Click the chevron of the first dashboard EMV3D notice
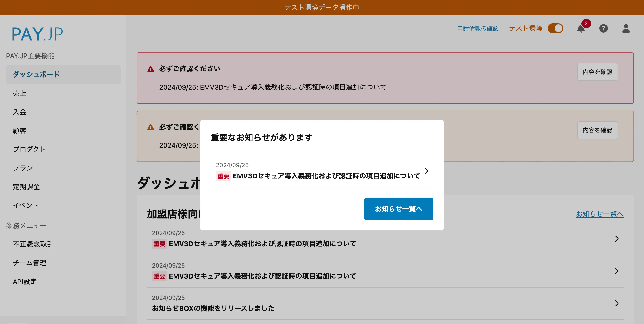Viewport: 644px width, 324px height. 617,239
